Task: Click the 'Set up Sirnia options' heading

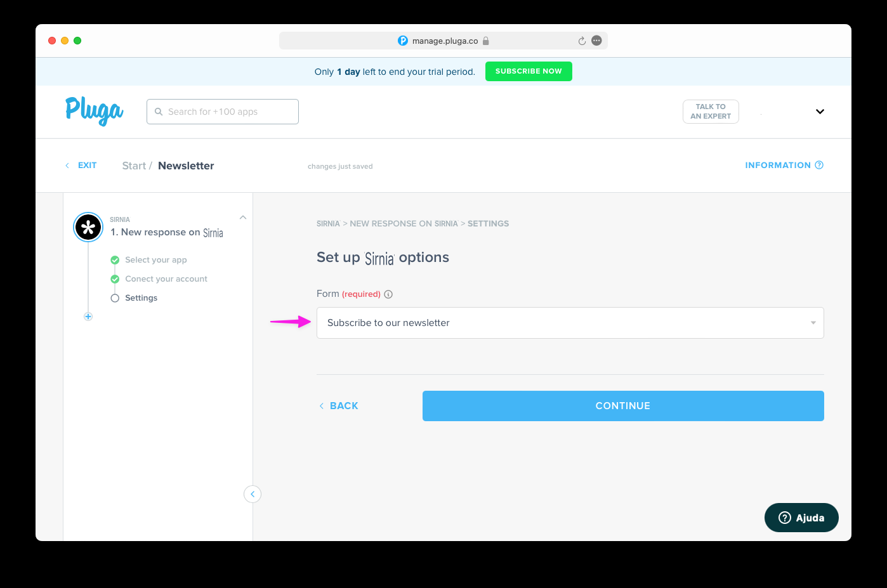Action: [383, 258]
